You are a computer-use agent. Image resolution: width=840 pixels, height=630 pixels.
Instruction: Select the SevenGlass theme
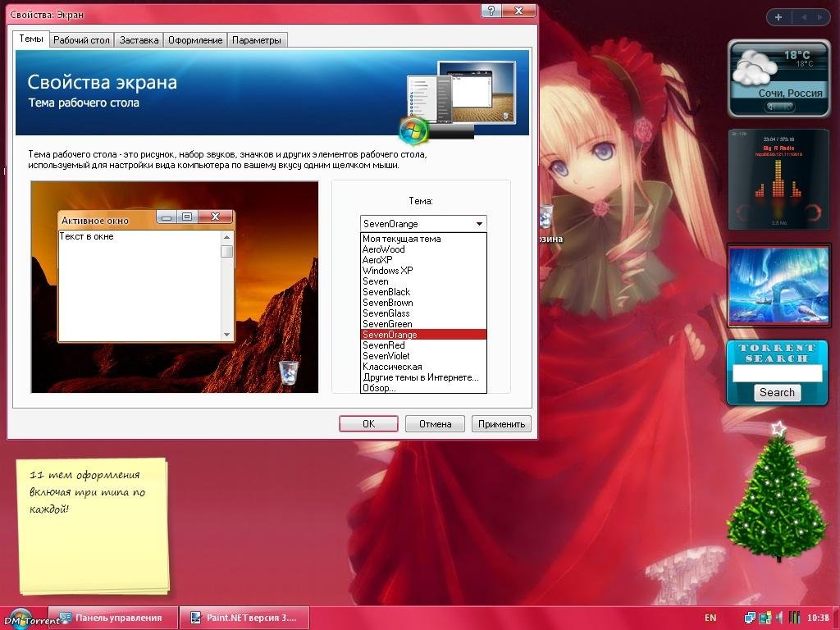tap(423, 314)
